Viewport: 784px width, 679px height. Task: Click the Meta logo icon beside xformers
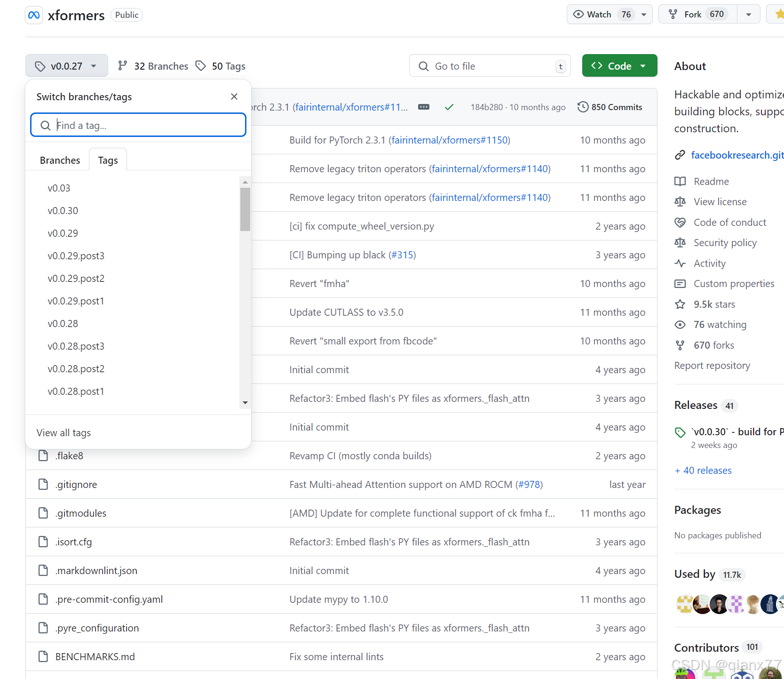coord(34,15)
